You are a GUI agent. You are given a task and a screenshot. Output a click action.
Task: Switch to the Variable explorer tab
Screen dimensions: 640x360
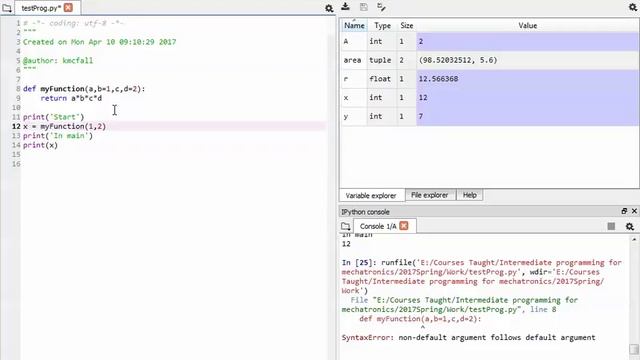tap(371, 196)
